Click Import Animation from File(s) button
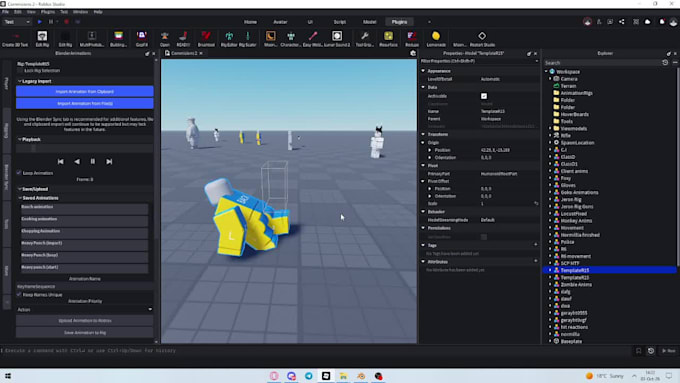This screenshot has width=680, height=383. (x=85, y=103)
